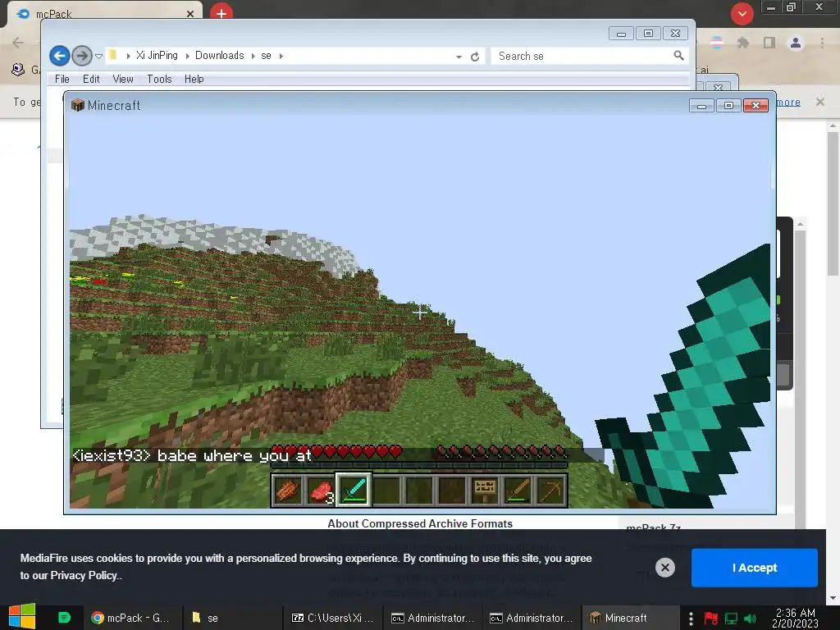Expand the arrow after Downloads breadcrumb
Image resolution: width=840 pixels, height=630 pixels.
tap(253, 56)
